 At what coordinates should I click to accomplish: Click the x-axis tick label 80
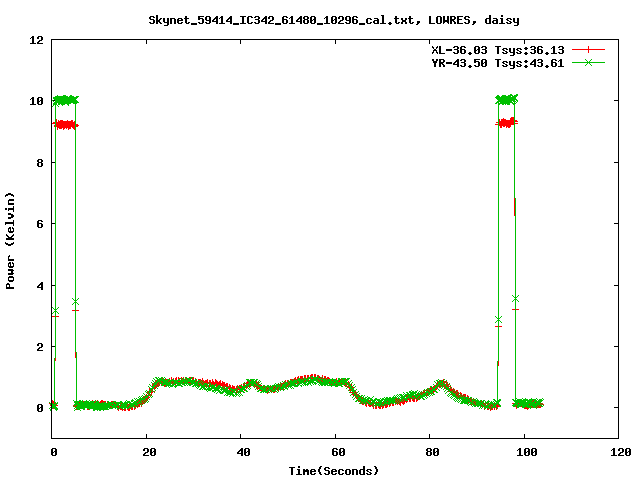point(432,452)
